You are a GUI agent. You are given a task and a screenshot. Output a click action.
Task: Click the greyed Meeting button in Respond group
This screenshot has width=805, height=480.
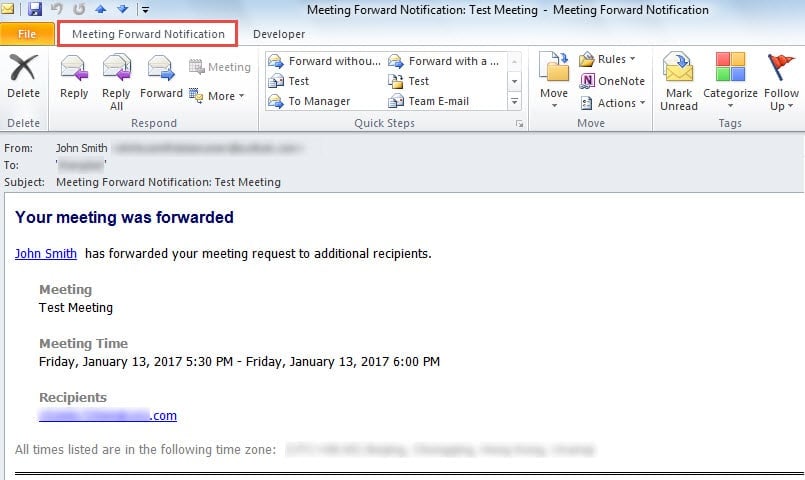[x=220, y=67]
